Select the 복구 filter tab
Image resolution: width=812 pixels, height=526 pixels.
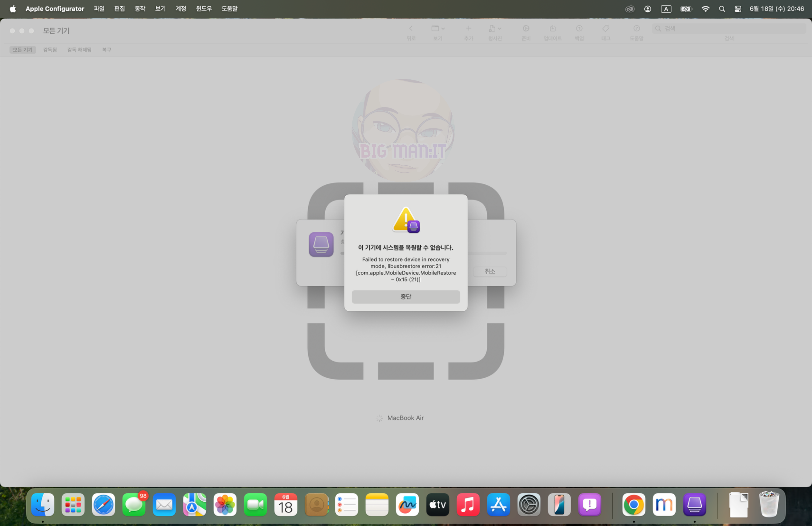[106, 50]
